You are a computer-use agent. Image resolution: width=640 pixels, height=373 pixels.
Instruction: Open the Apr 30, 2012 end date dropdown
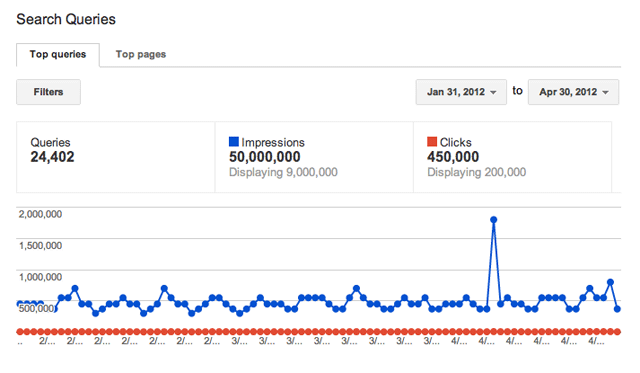coord(573,92)
